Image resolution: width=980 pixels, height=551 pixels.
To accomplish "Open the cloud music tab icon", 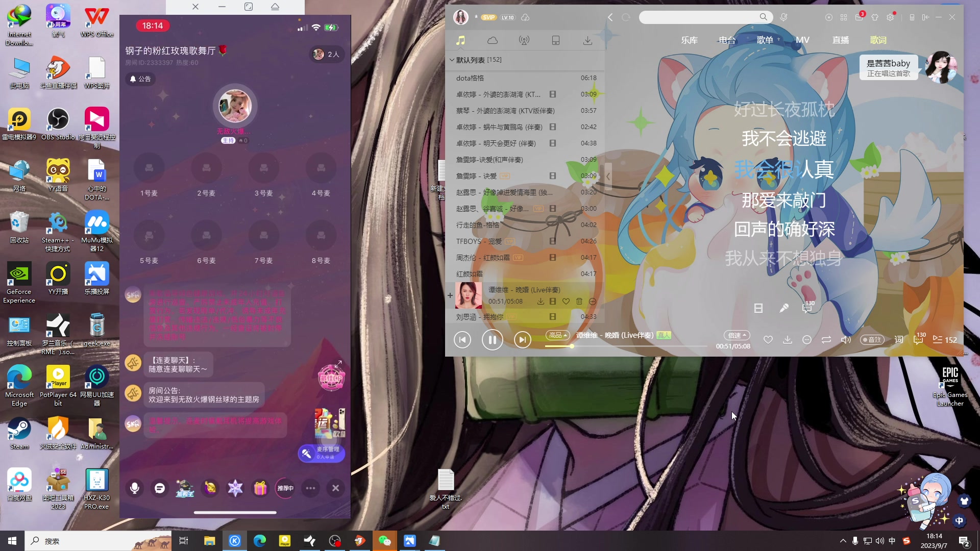I will [493, 40].
